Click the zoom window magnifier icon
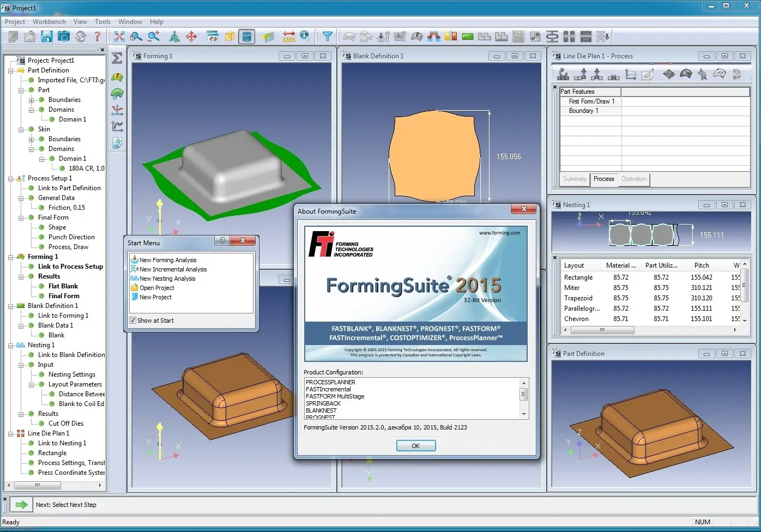761x532 pixels. click(136, 37)
